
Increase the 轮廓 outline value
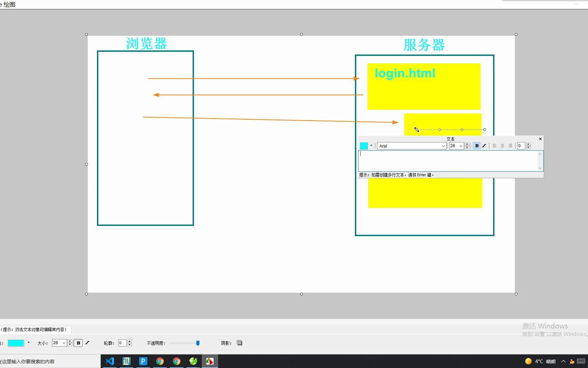click(129, 341)
